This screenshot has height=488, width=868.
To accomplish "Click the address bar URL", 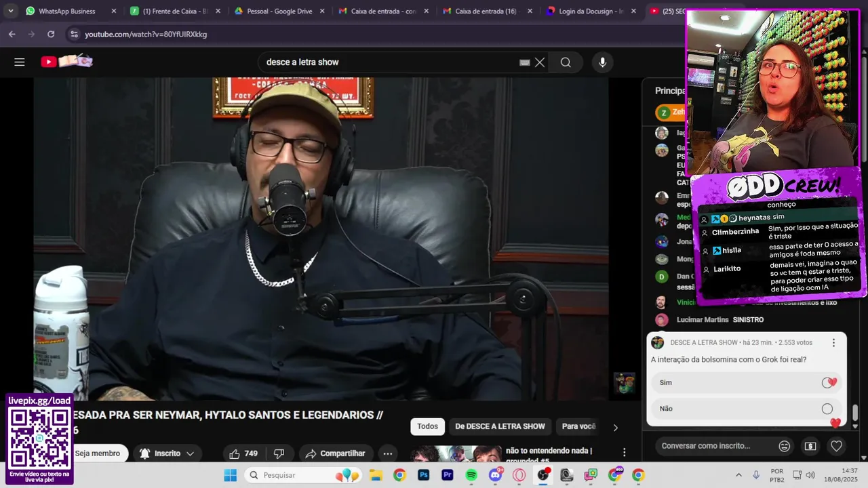I will click(146, 34).
